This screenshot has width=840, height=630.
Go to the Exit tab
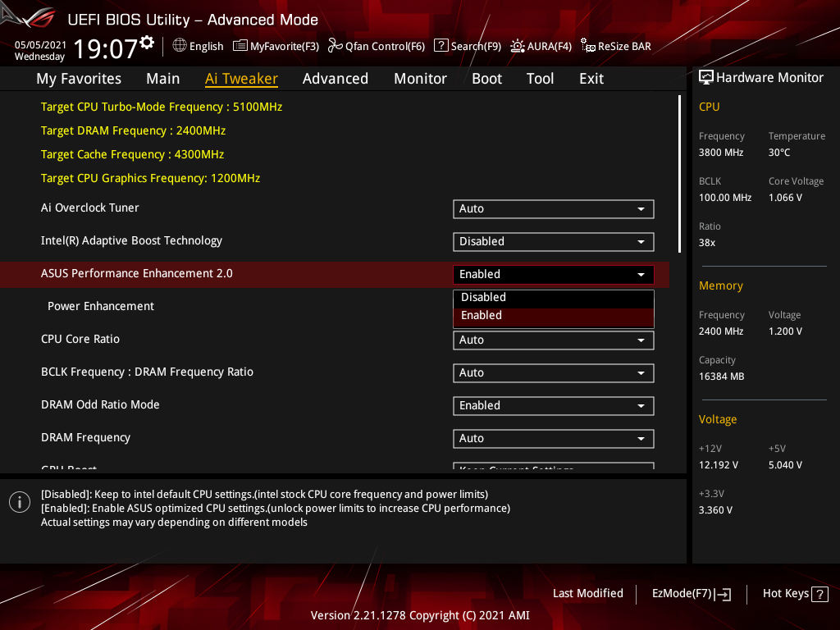point(591,79)
